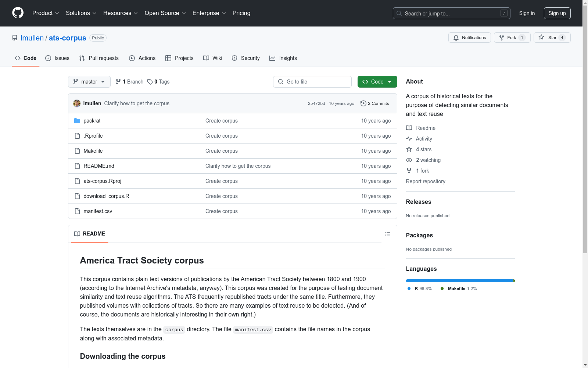Expand the Resources menu
Image resolution: width=588 pixels, height=368 pixels.
coord(121,13)
